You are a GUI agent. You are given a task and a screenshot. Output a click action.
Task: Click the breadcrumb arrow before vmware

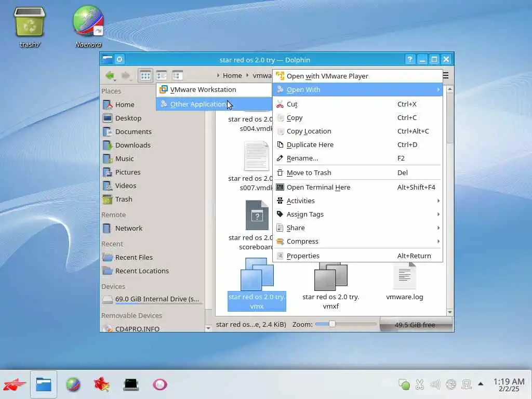247,75
